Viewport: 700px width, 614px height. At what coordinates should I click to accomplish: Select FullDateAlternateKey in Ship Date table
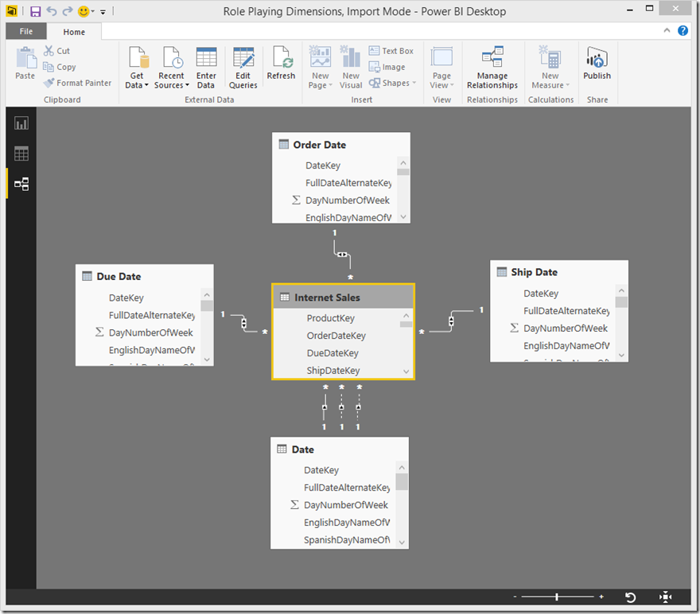coord(566,310)
